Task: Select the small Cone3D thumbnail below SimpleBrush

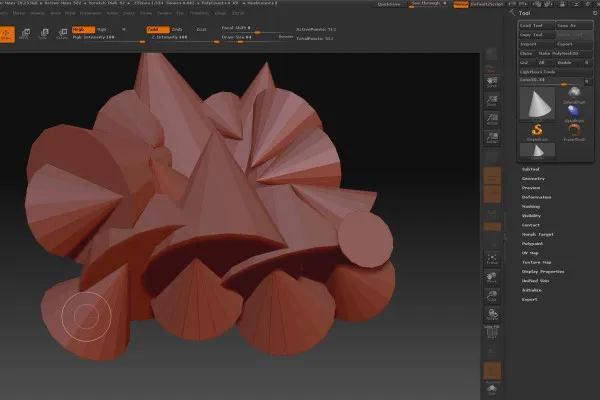Action: [x=537, y=151]
